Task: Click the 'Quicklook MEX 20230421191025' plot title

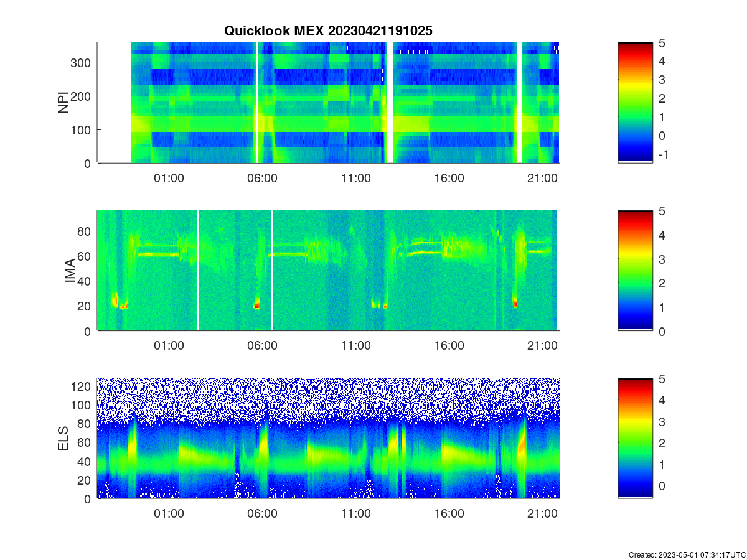Action: [x=328, y=30]
